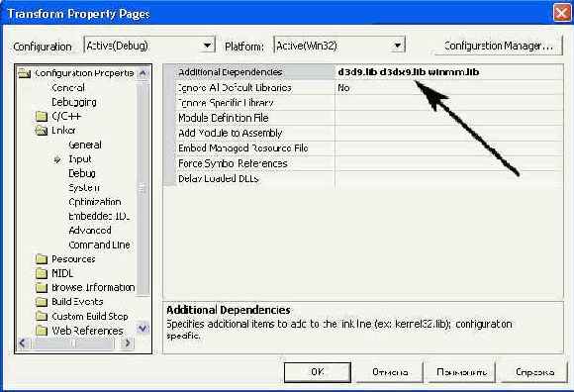
Task: Click the Resources folder icon
Action: pyautogui.click(x=42, y=259)
